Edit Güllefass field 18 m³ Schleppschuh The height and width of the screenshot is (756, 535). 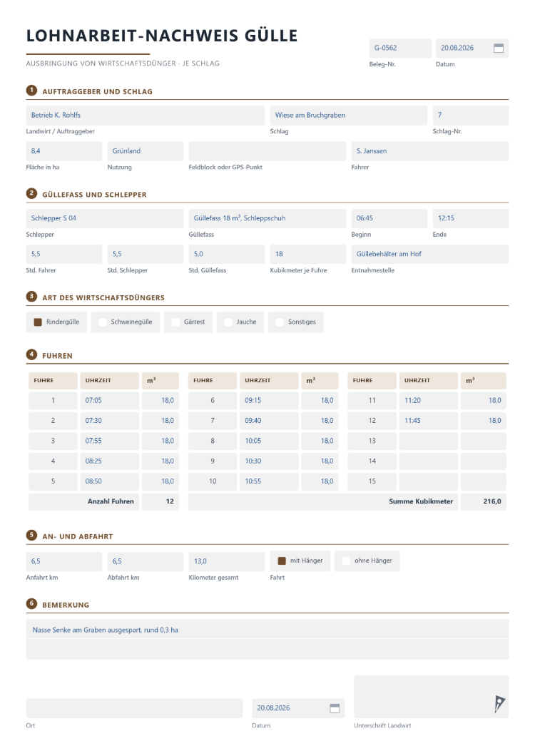click(x=267, y=218)
